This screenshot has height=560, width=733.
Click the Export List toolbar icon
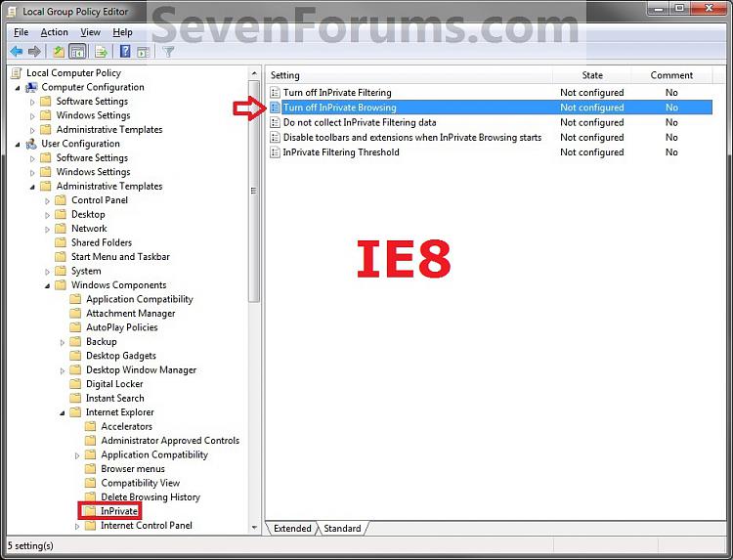coord(101,52)
